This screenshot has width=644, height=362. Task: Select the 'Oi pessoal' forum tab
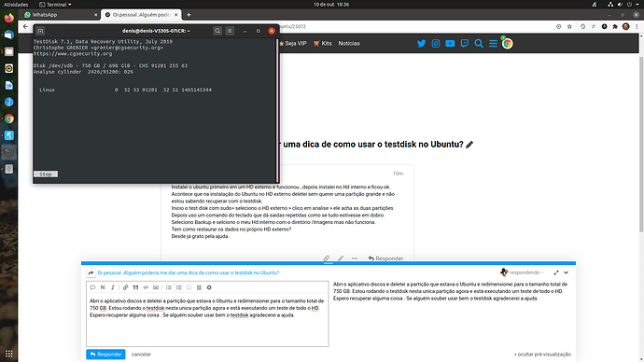coord(141,15)
